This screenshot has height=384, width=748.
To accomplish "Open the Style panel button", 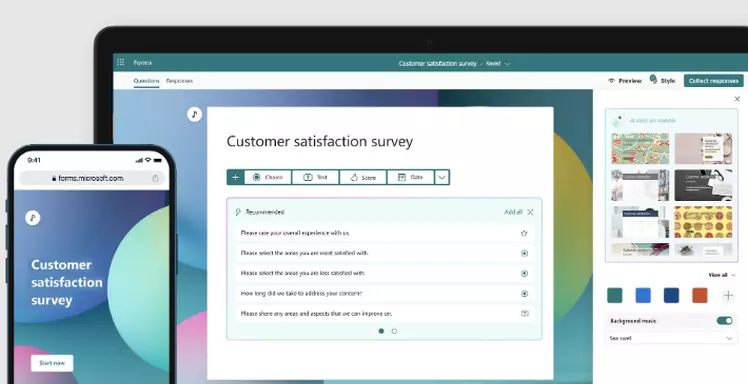I will click(663, 80).
